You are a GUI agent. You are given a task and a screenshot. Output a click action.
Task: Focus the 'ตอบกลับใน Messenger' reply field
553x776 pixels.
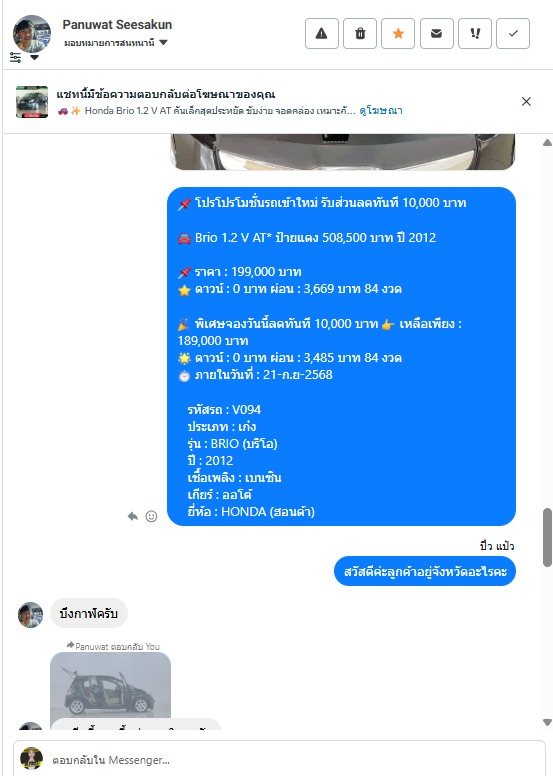click(x=279, y=759)
